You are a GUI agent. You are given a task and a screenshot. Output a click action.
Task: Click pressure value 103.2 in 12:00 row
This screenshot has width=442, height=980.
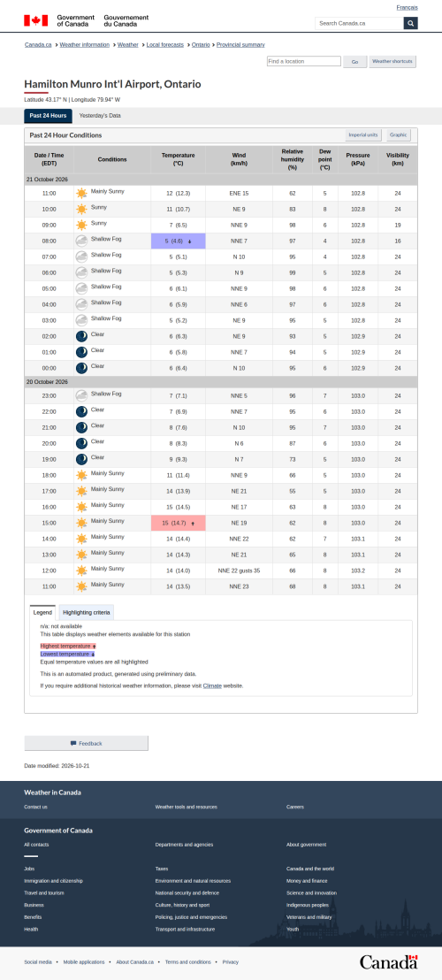pos(358,570)
